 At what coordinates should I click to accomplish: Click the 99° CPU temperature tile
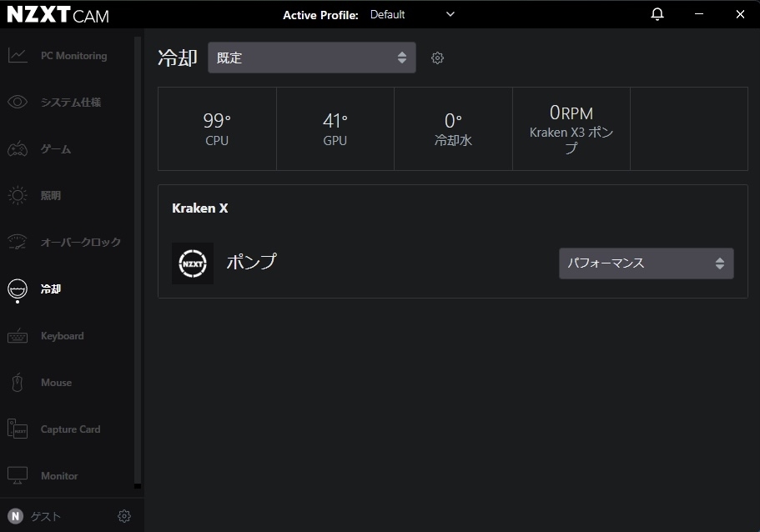pyautogui.click(x=217, y=129)
